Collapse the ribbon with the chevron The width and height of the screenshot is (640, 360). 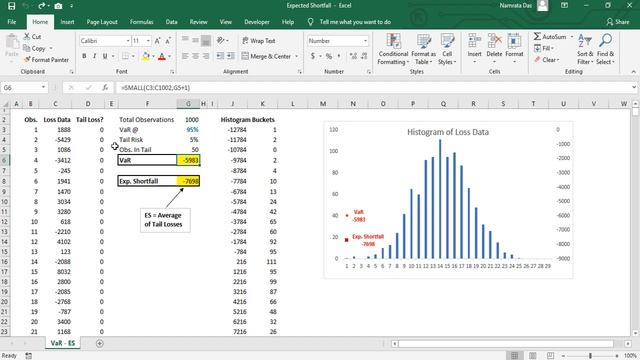[x=633, y=72]
